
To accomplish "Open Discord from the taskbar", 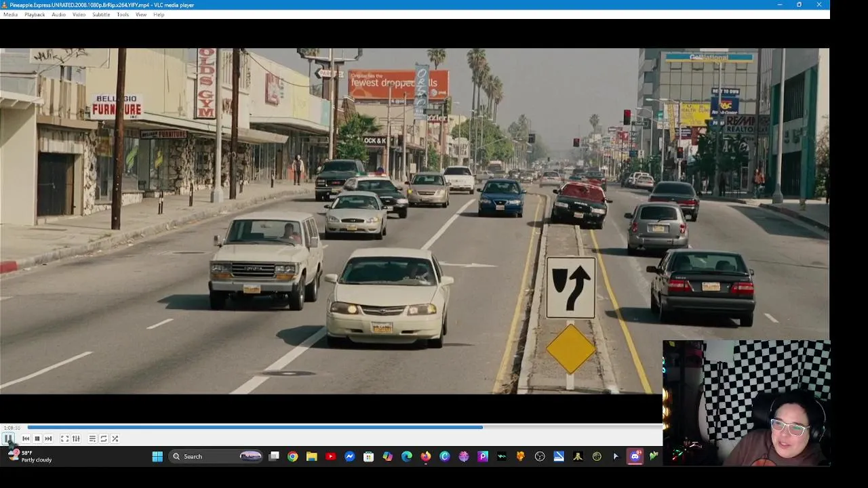I will pos(635,457).
